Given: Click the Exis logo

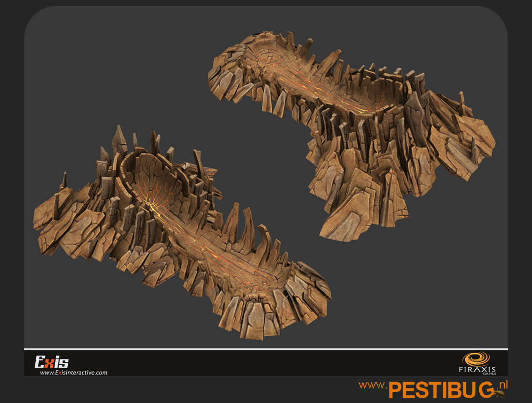Looking at the screenshot, I should (52, 362).
